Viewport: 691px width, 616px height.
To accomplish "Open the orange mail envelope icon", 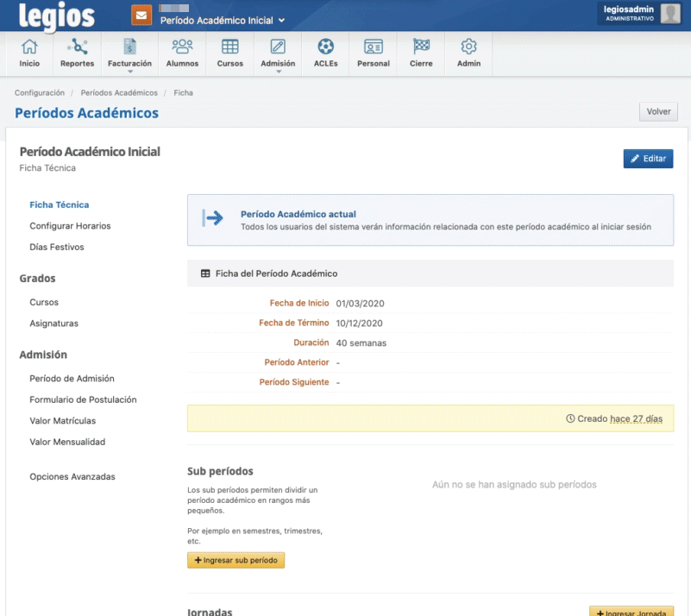I will click(141, 16).
